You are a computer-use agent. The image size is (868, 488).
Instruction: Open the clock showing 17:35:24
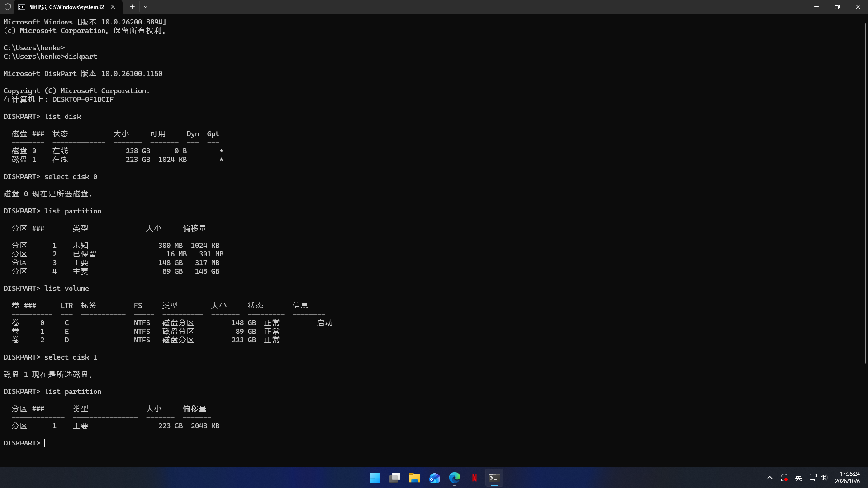(x=847, y=478)
